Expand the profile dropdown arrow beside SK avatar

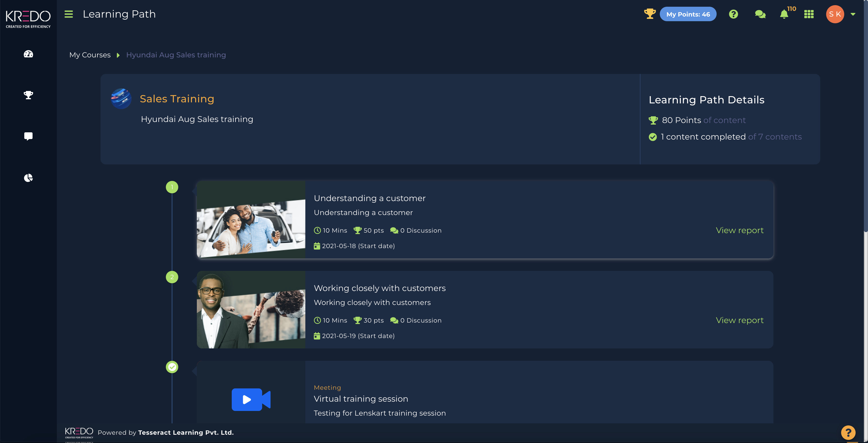pyautogui.click(x=854, y=14)
